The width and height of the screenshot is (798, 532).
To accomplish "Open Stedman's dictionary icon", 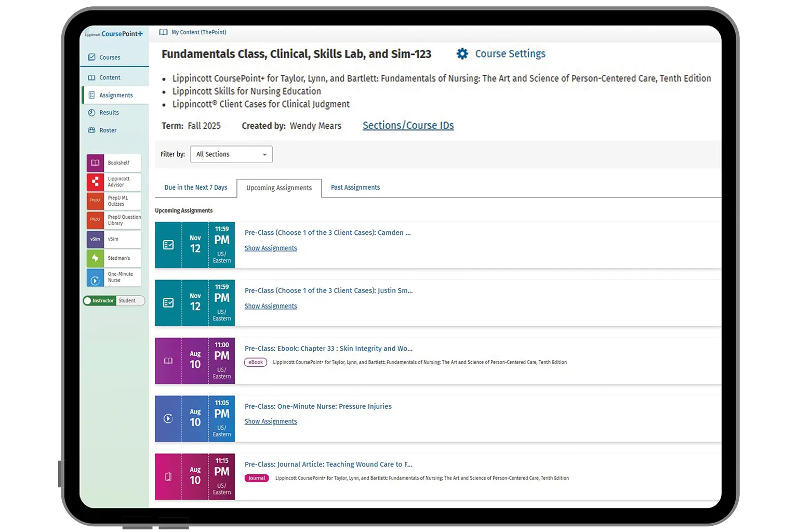I will pos(96,258).
